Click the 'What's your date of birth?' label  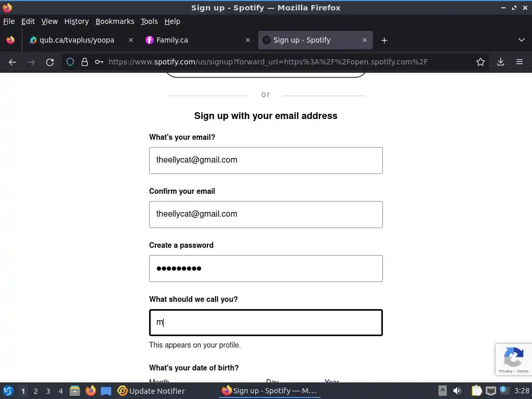194,368
